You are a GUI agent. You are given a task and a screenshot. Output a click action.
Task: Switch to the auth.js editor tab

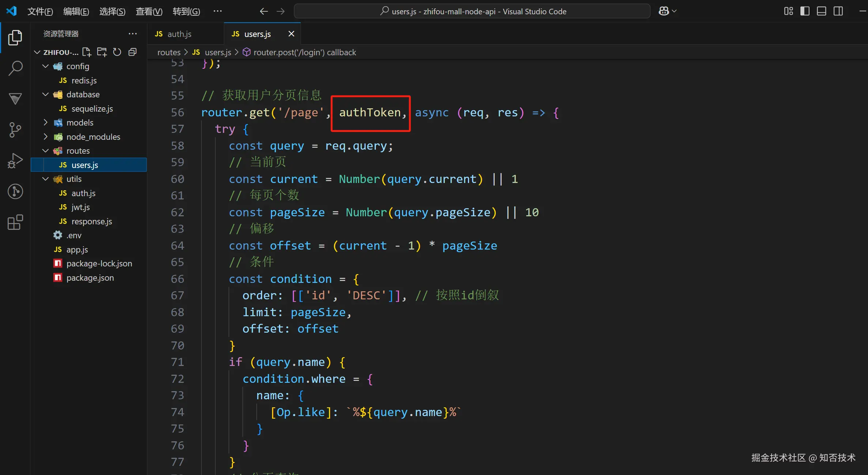(179, 34)
